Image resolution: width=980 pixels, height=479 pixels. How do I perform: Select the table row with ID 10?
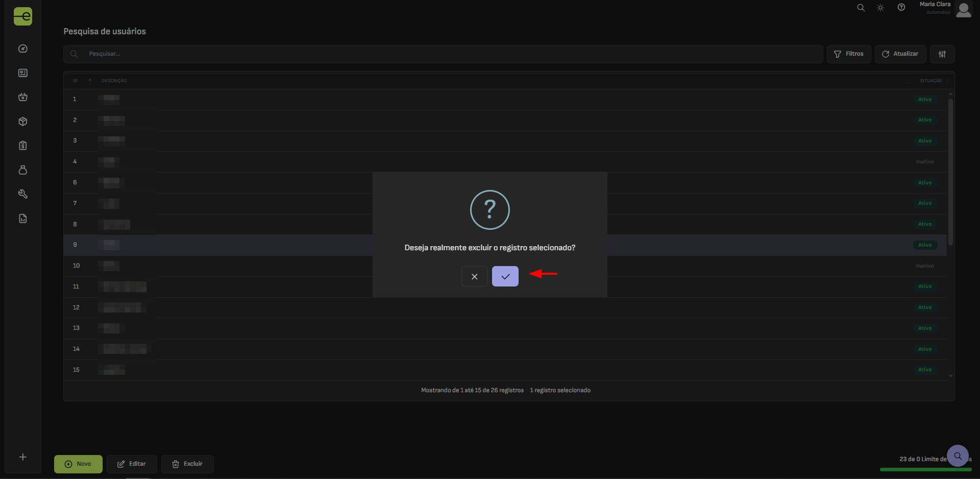coord(505,266)
